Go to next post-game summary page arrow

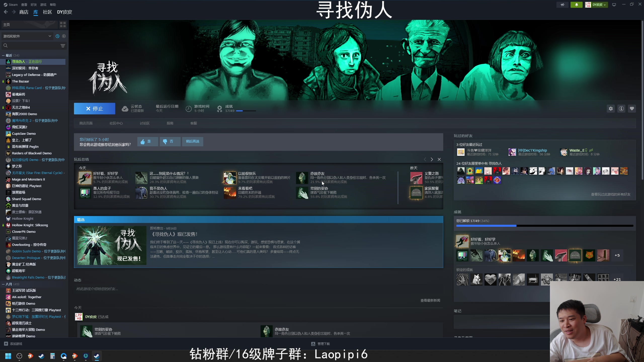click(432, 159)
